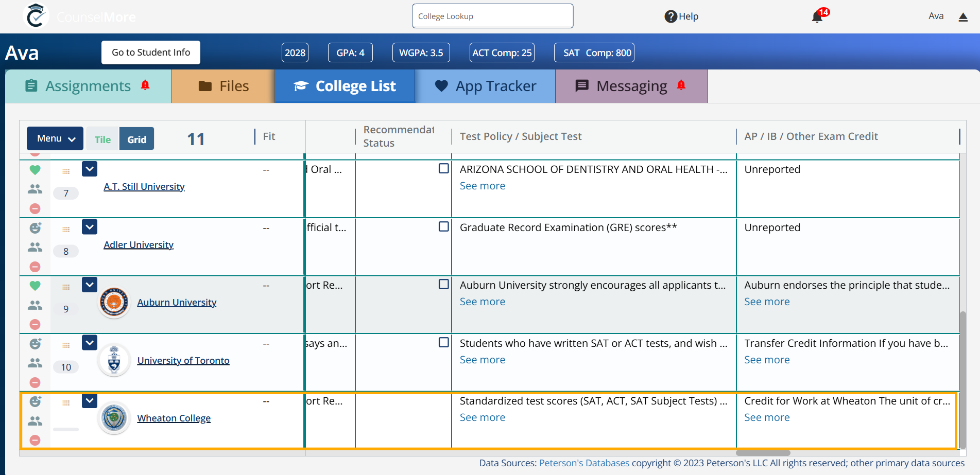Image resolution: width=980 pixels, height=475 pixels.
Task: Grab the drag handle for A.T. Still University
Action: tap(66, 171)
